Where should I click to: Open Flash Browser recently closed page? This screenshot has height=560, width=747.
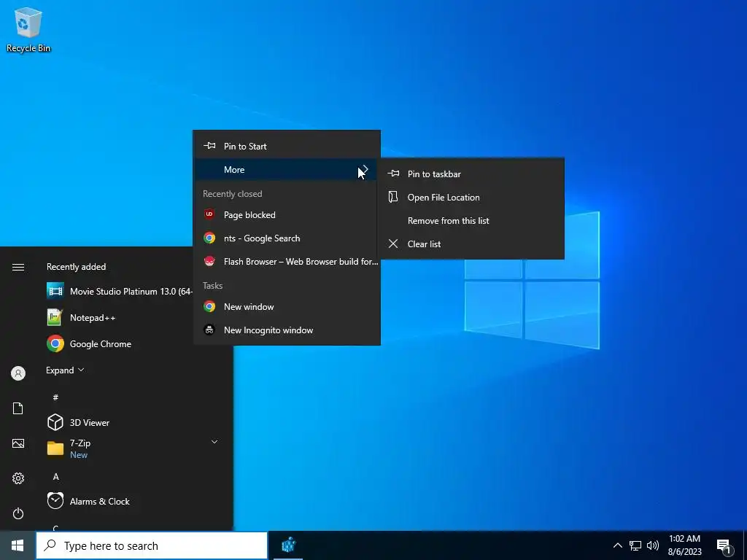[286, 262]
